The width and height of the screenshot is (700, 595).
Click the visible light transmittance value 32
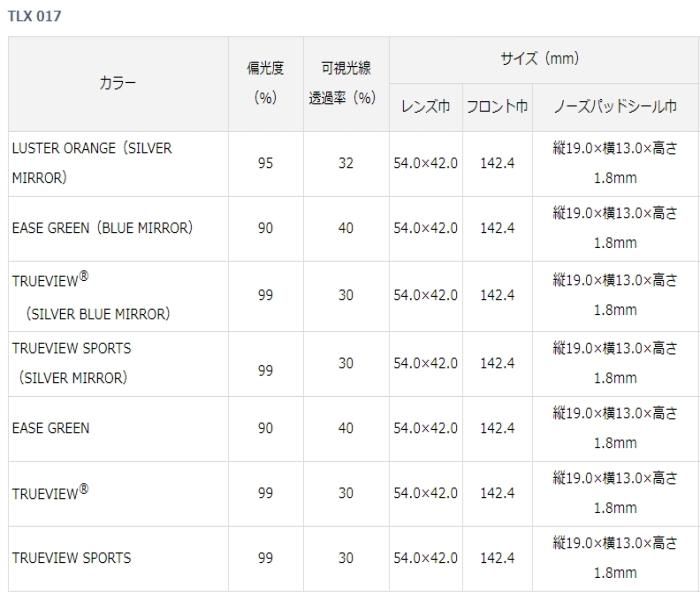345,163
